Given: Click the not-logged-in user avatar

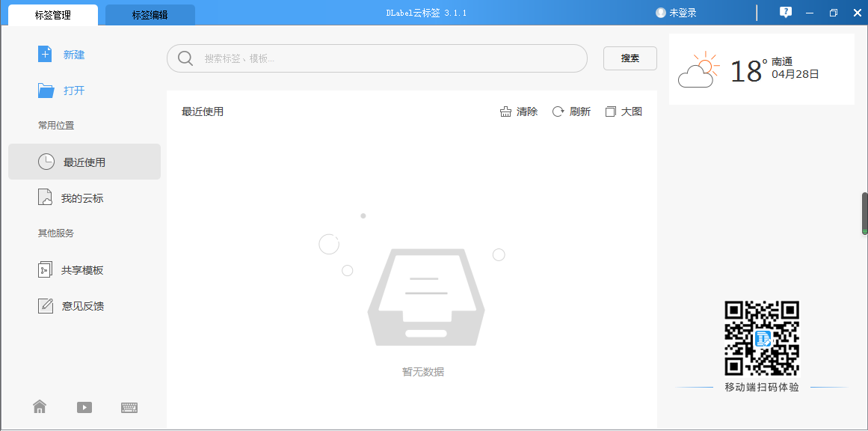Looking at the screenshot, I should tap(660, 13).
